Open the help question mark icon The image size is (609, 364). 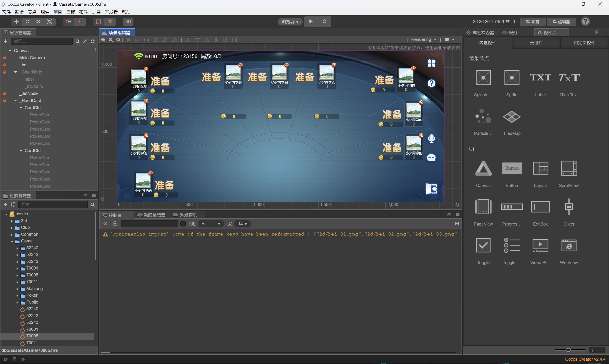585,22
